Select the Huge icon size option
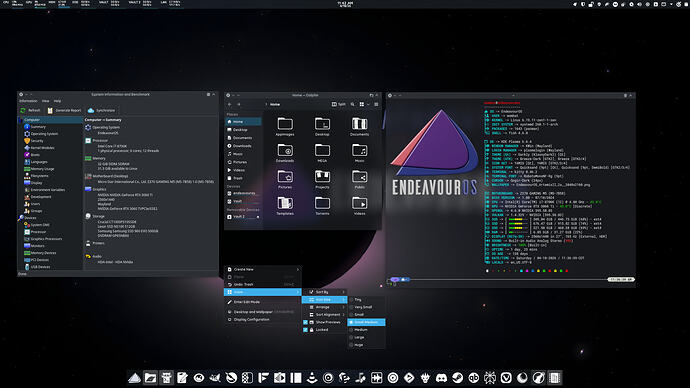The height and width of the screenshot is (388, 690). pyautogui.click(x=366, y=344)
